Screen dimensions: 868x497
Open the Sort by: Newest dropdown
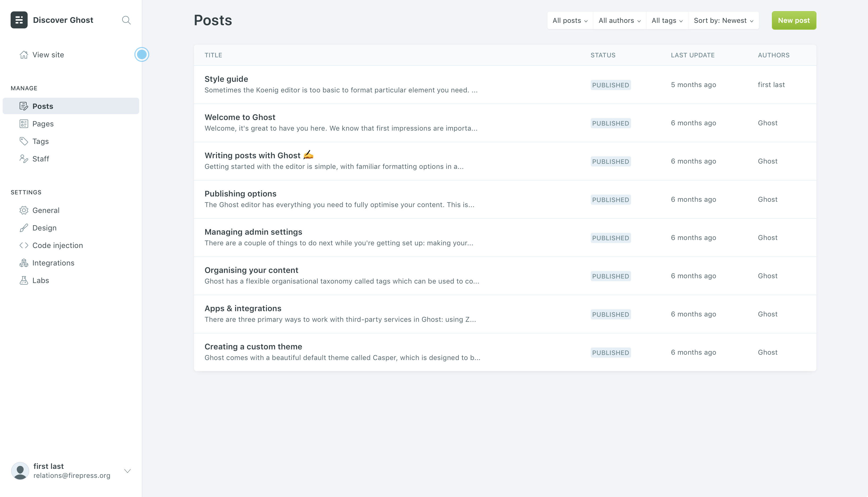(724, 20)
